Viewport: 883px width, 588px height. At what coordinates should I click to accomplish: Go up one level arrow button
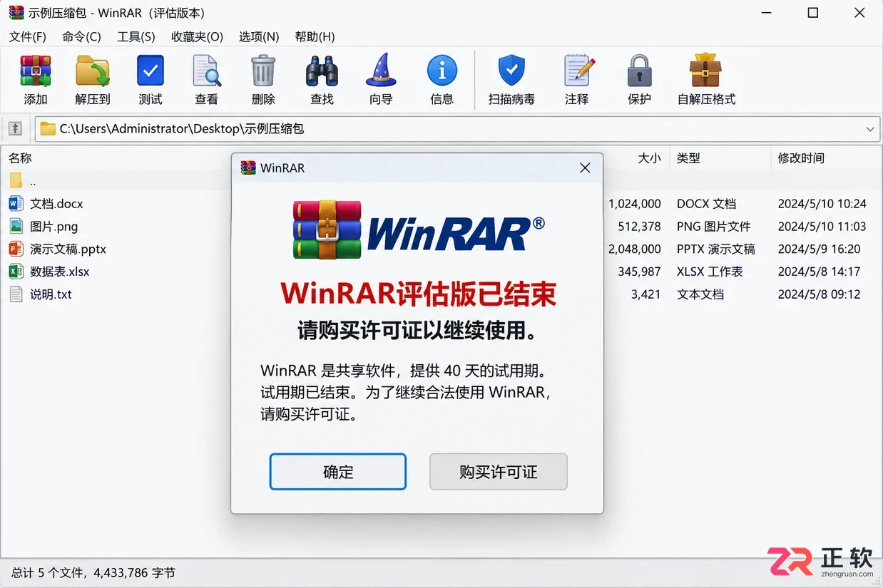[15, 129]
